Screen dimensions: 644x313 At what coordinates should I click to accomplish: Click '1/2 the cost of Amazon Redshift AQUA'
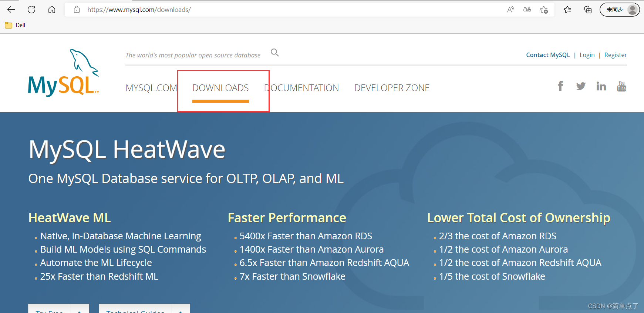point(520,263)
